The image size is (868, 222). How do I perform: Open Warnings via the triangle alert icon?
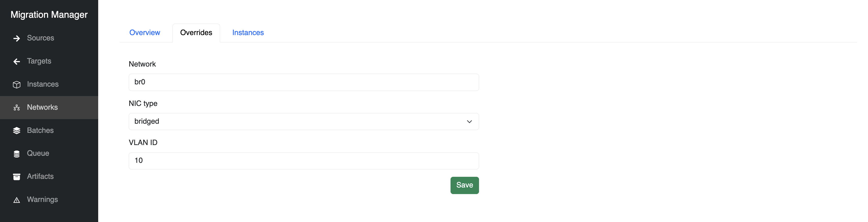click(x=17, y=199)
